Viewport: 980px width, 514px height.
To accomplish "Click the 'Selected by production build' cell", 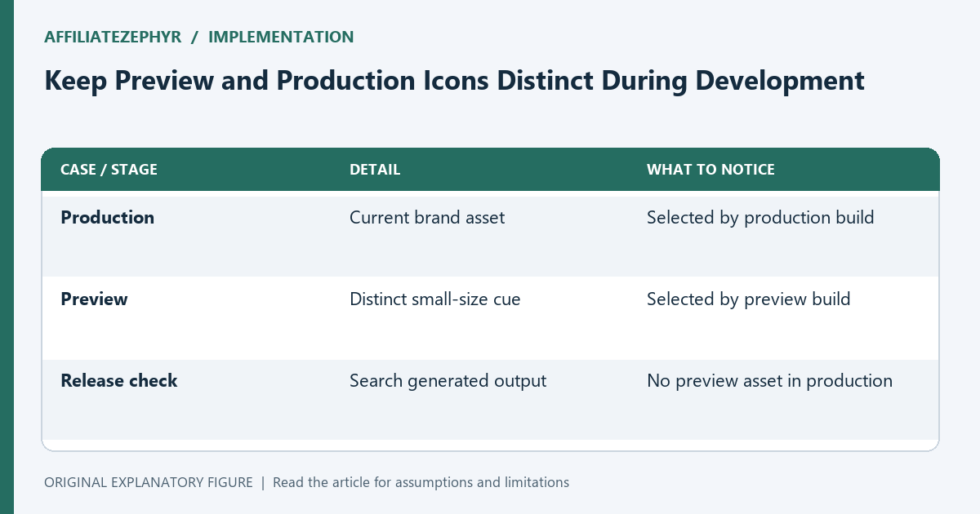I will pyautogui.click(x=760, y=218).
